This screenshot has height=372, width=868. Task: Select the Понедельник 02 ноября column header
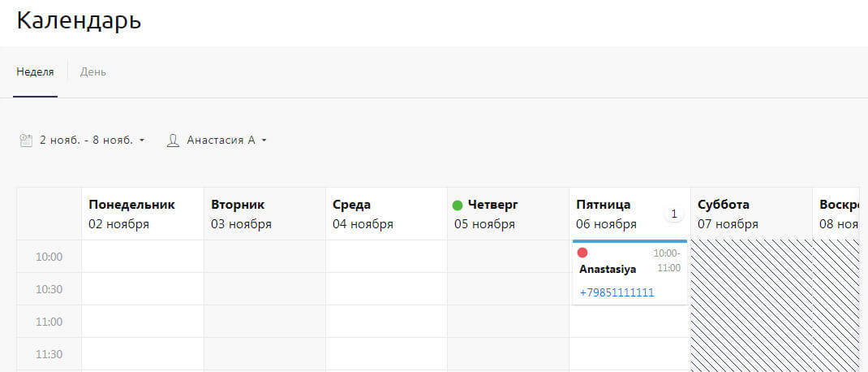[x=142, y=214]
